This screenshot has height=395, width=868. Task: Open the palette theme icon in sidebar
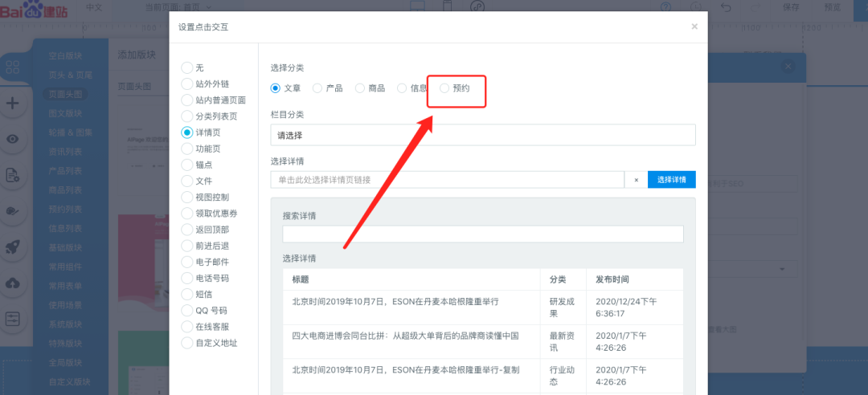point(12,211)
